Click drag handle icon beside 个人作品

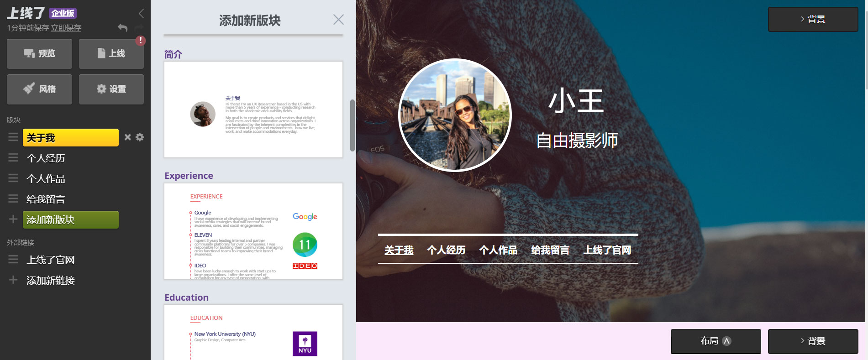(13, 178)
